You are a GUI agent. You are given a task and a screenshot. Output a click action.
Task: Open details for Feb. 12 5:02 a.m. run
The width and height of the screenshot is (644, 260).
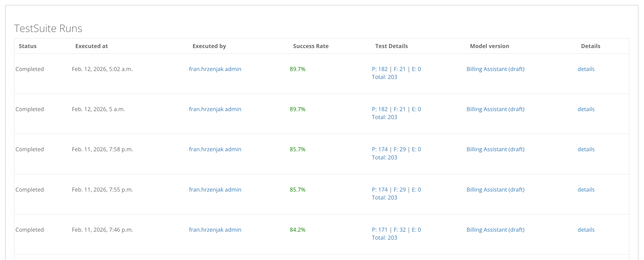tap(586, 69)
